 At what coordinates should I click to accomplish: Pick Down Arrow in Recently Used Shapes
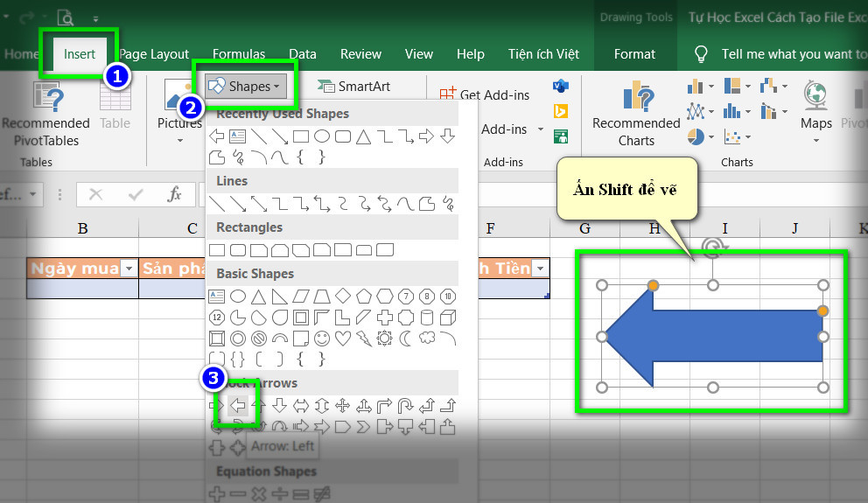pos(447,136)
